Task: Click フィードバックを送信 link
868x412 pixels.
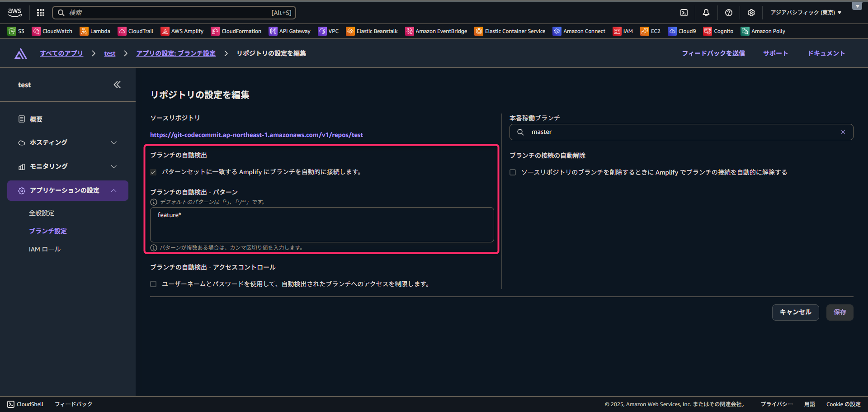Action: [x=713, y=53]
